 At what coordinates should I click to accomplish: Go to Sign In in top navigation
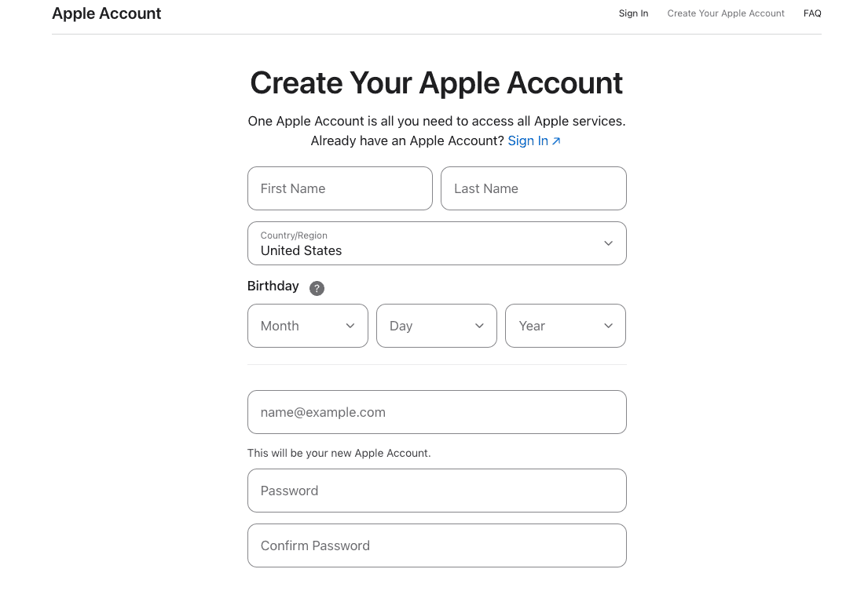point(633,13)
